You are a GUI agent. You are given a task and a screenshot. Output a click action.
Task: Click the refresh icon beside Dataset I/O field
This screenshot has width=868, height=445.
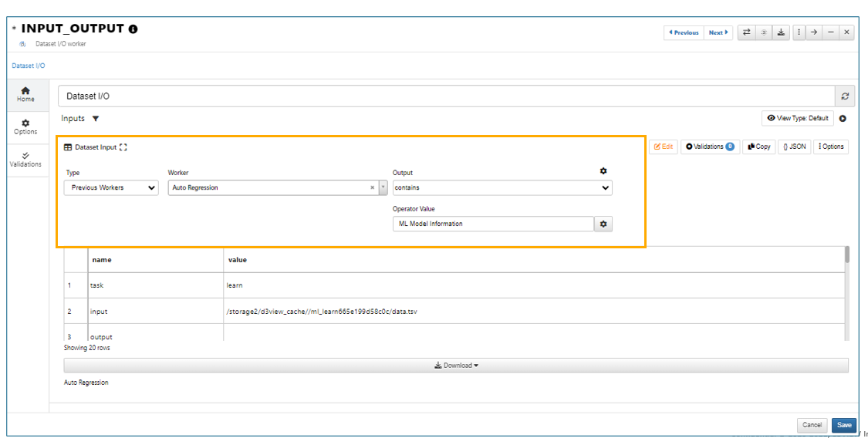[x=845, y=96]
